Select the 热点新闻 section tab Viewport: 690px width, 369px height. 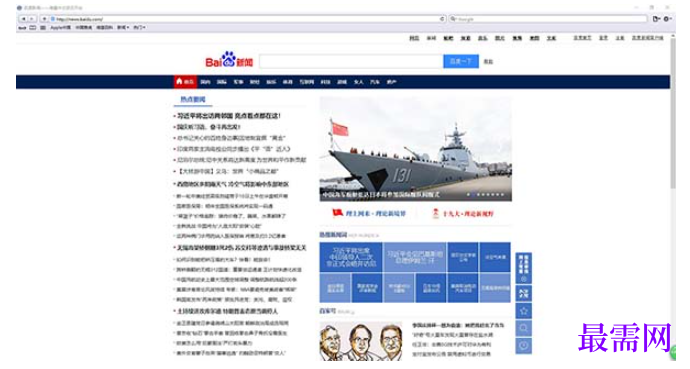[193, 99]
